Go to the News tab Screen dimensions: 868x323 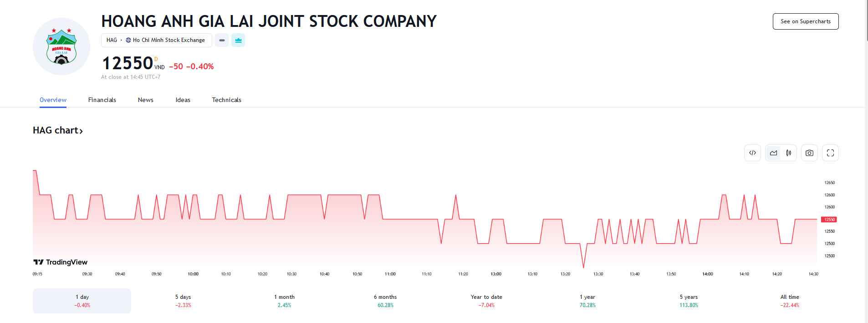[x=146, y=100]
